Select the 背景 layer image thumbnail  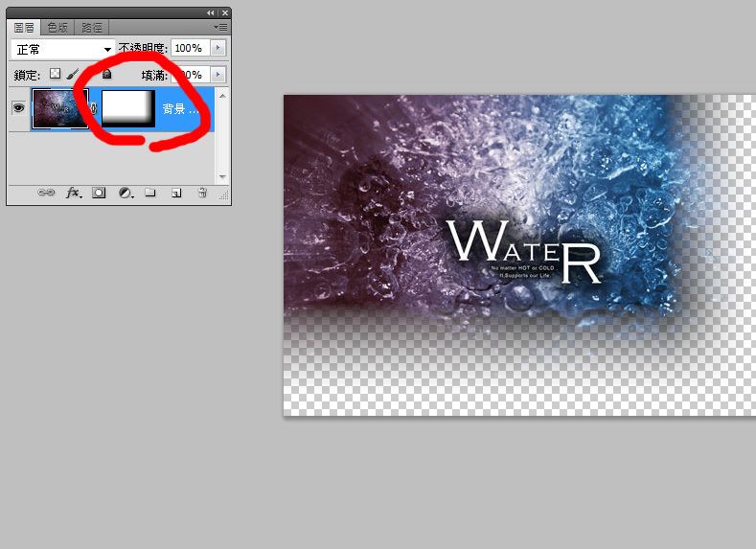[60, 109]
